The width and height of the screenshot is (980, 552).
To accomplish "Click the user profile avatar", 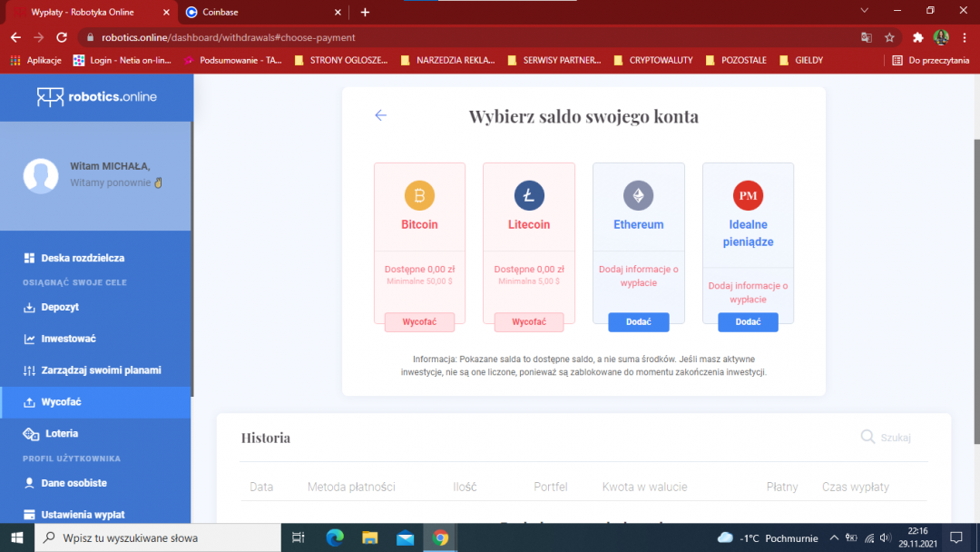I will [x=41, y=175].
